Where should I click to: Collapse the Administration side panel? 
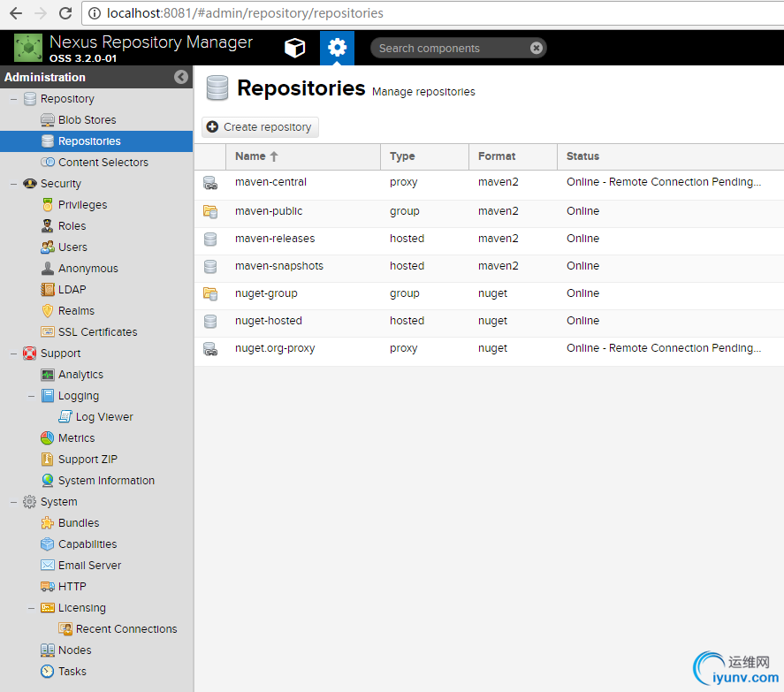point(181,77)
